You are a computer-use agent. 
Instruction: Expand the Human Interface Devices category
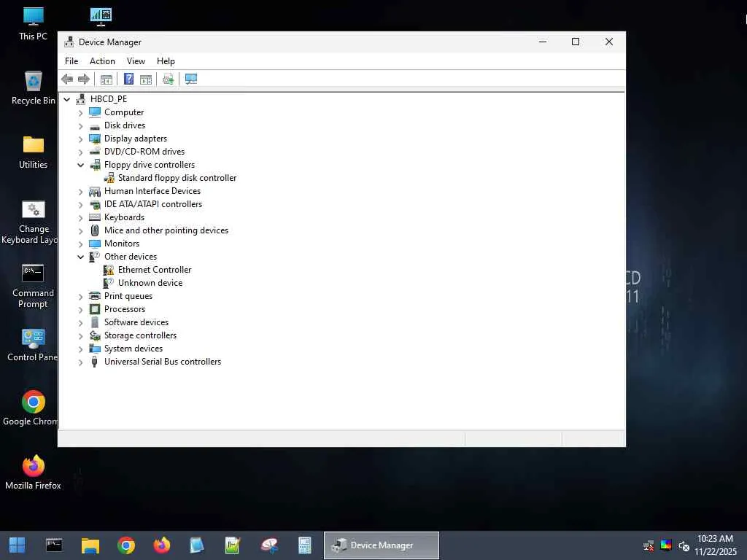click(80, 192)
